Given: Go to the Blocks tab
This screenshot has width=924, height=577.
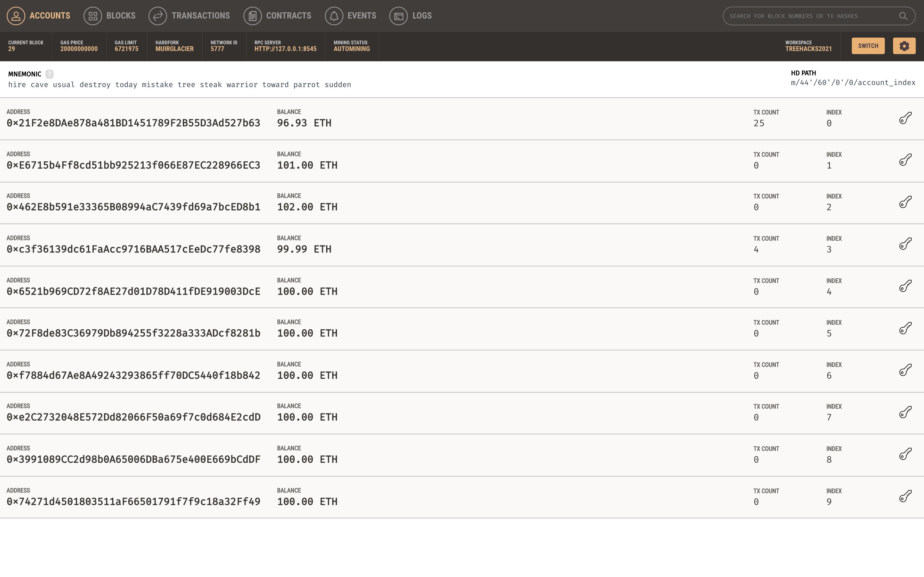Looking at the screenshot, I should click(x=110, y=16).
